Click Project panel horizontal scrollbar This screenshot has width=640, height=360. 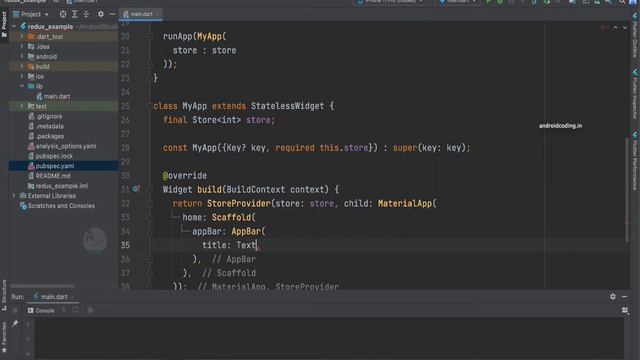(42, 286)
